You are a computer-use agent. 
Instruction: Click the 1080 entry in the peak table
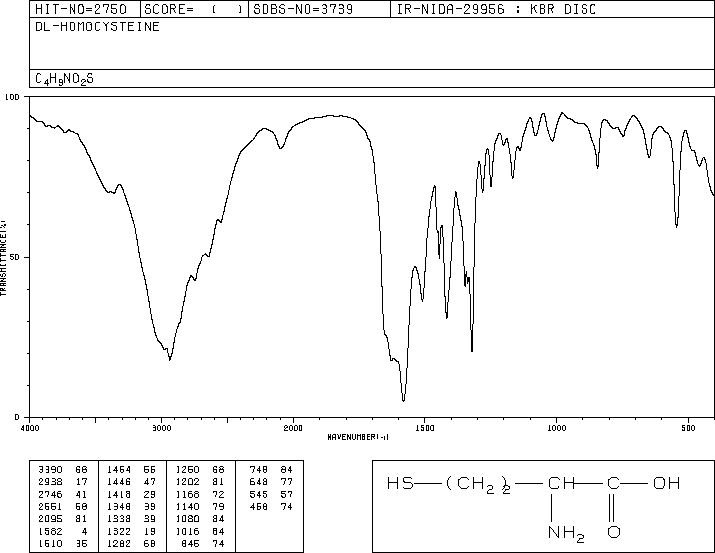click(187, 519)
